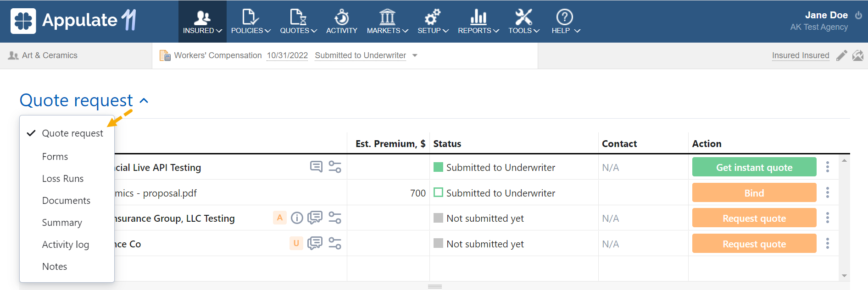Click the orange U badge icon

click(x=296, y=243)
